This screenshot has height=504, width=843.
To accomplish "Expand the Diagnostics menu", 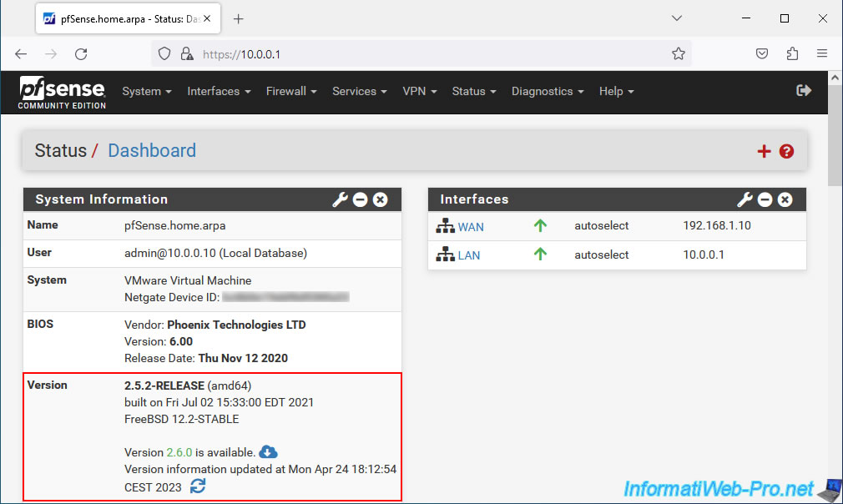I will (x=548, y=92).
